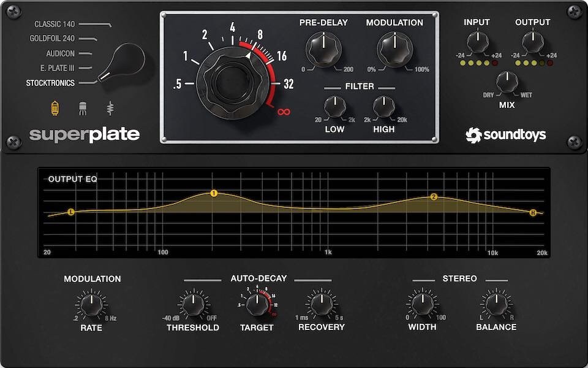Click the Low filter knob
588x368 pixels.
[335, 107]
